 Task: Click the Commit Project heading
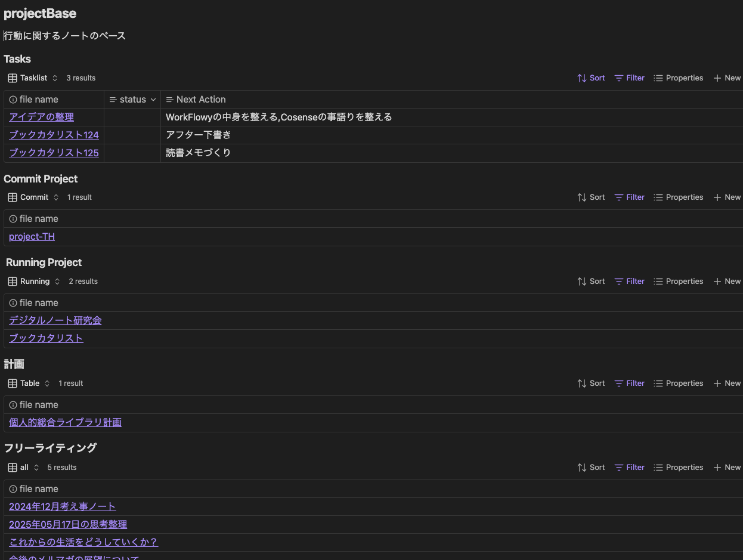(x=41, y=179)
